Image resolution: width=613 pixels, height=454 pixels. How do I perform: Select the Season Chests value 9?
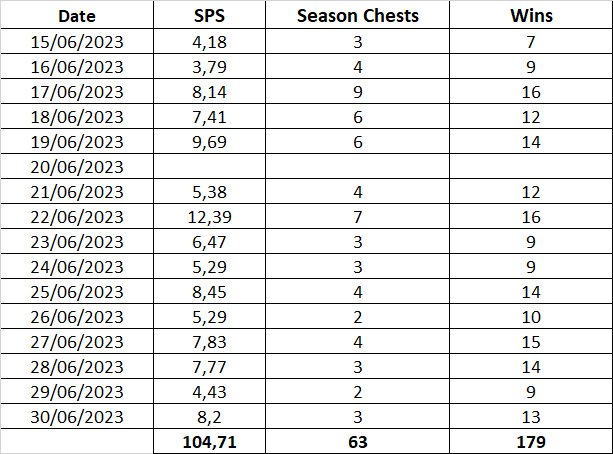point(357,92)
